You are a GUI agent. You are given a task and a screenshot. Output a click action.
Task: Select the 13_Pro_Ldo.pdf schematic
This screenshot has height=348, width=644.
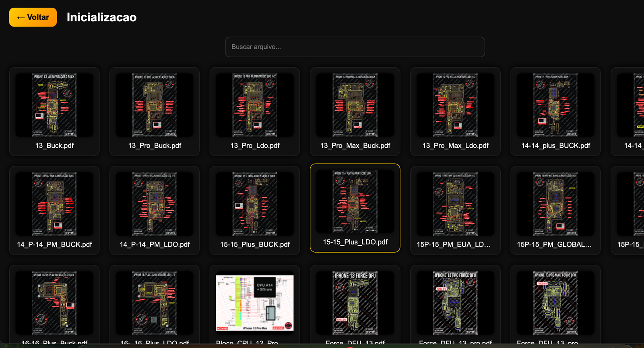[255, 112]
